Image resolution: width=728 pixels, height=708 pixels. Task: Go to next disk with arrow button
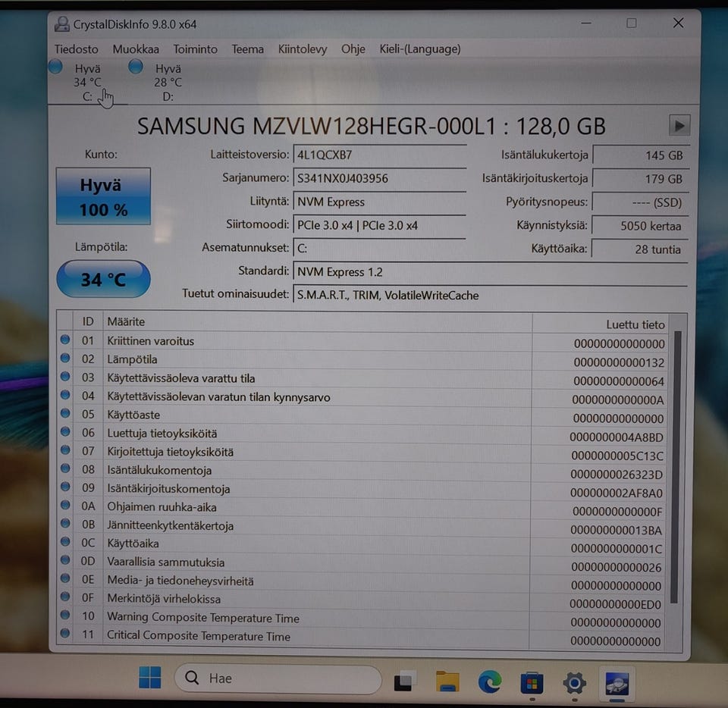(x=679, y=125)
